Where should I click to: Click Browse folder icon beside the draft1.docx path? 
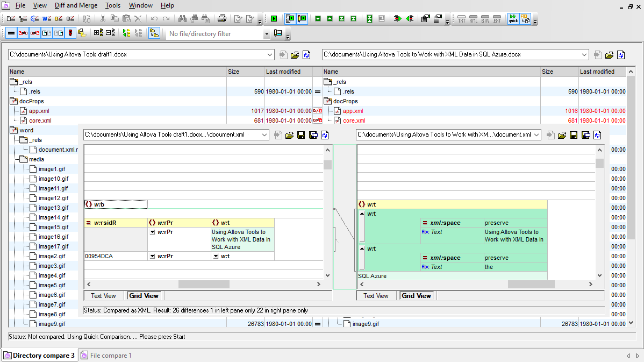295,55
